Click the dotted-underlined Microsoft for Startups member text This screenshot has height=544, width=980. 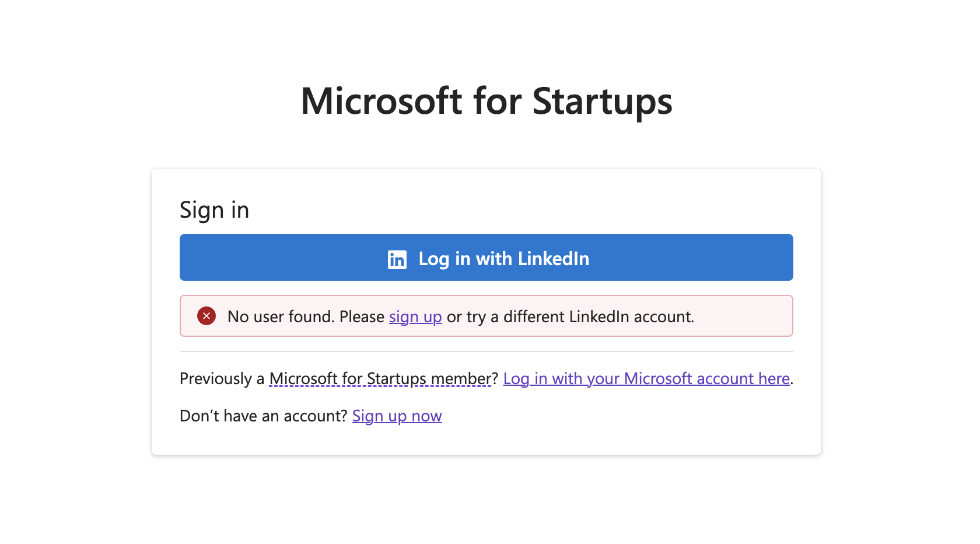point(381,378)
